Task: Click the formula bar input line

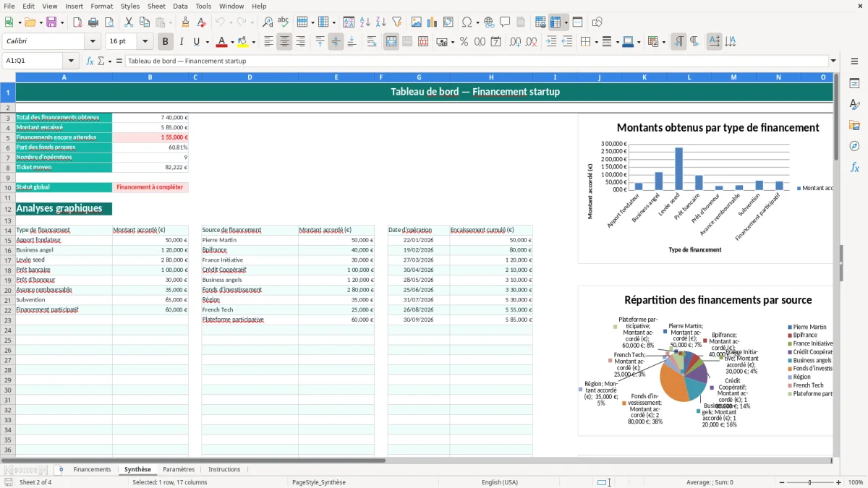Action: (x=477, y=61)
